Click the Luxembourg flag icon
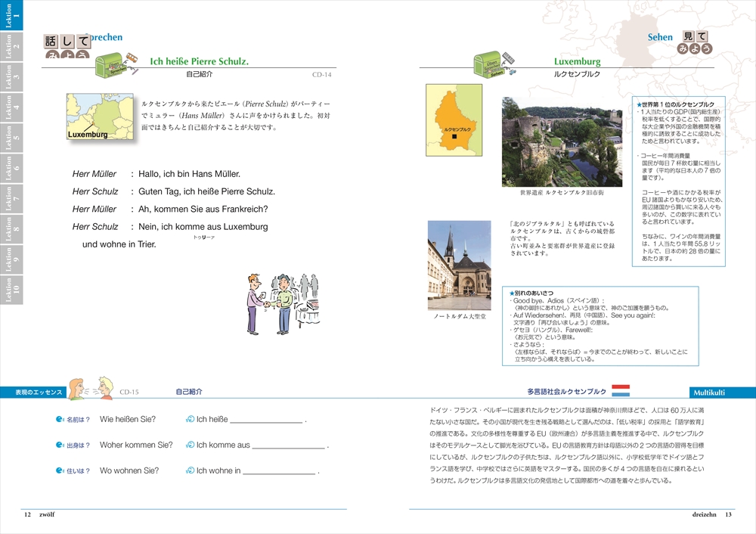The image size is (756, 534). tap(621, 391)
